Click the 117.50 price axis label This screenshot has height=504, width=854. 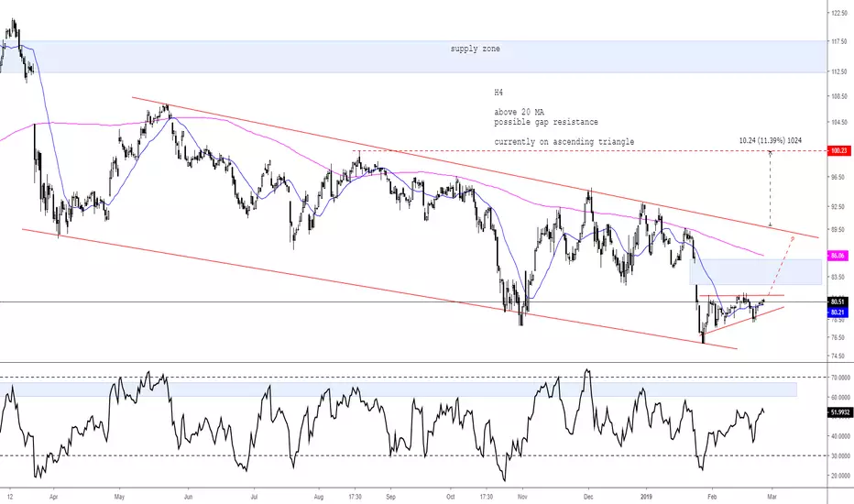[x=839, y=41]
